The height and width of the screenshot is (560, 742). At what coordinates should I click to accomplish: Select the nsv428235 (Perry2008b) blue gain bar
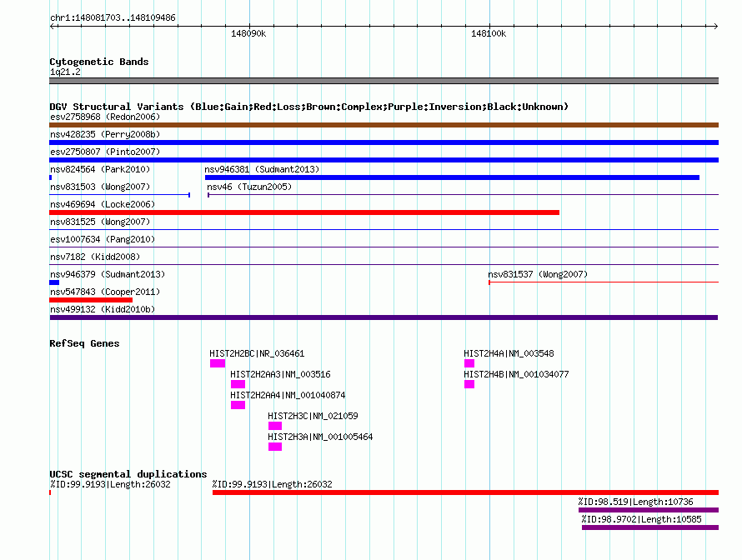(x=384, y=142)
